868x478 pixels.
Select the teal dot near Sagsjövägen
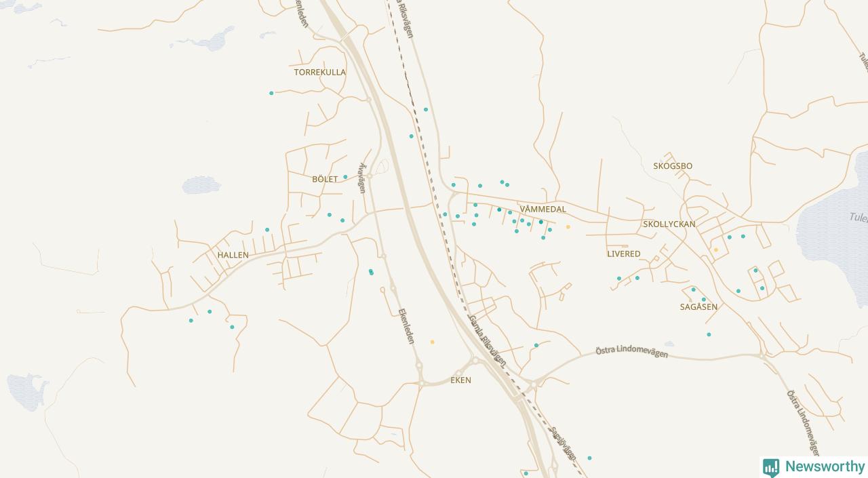pos(589,458)
